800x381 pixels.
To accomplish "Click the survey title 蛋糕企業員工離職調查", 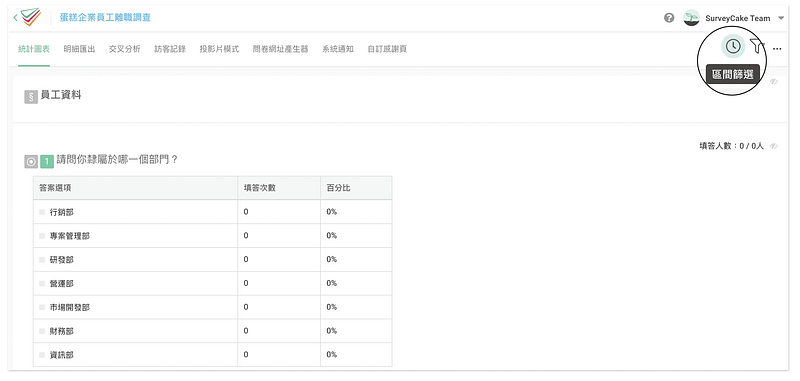I will pos(105,18).
